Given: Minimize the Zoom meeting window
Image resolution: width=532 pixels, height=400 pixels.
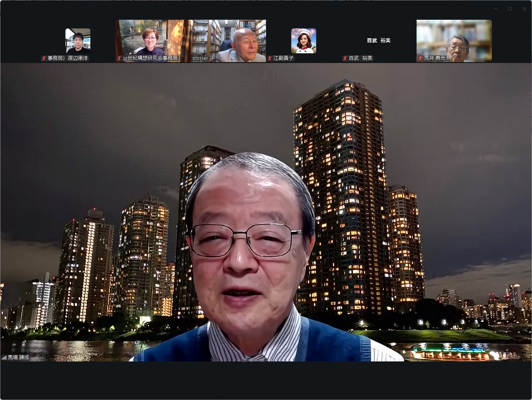Looking at the screenshot, I should [496, 9].
